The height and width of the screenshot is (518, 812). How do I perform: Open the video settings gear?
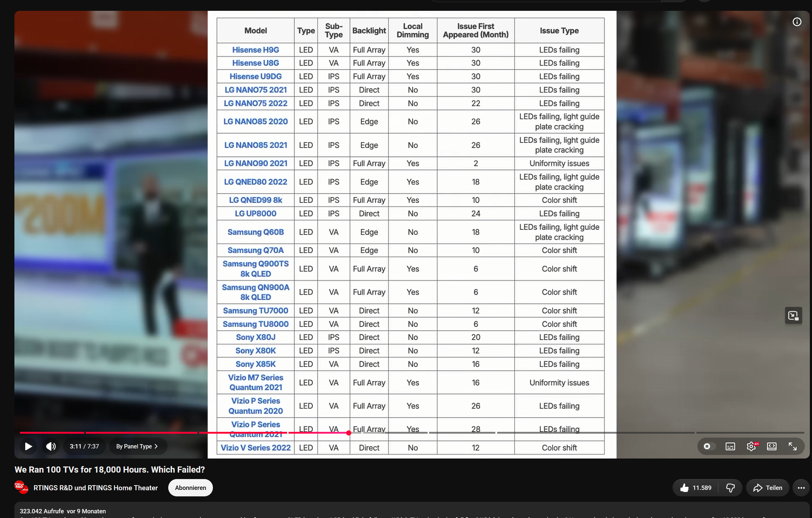tap(751, 446)
